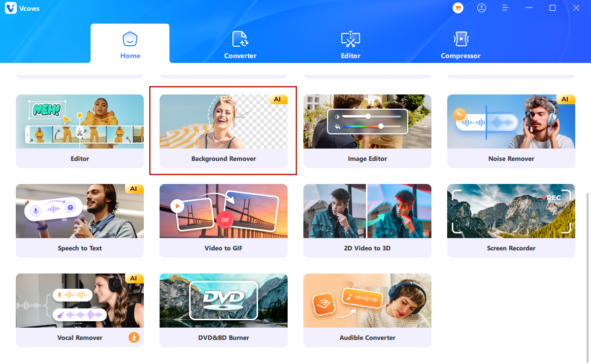Switch to the Editor tab
The height and width of the screenshot is (364, 591).
pyautogui.click(x=351, y=45)
